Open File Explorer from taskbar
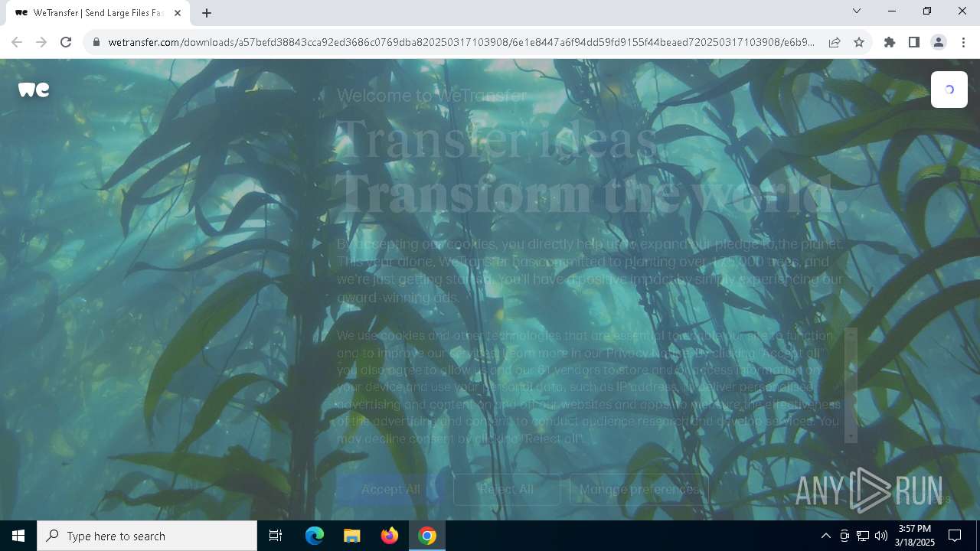 351,536
